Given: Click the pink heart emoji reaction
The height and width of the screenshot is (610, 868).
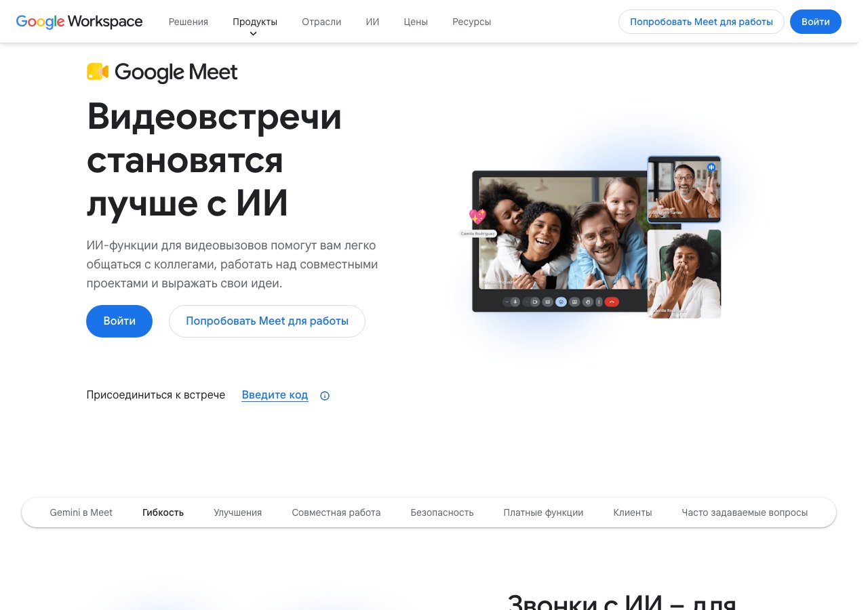Looking at the screenshot, I should pyautogui.click(x=477, y=216).
